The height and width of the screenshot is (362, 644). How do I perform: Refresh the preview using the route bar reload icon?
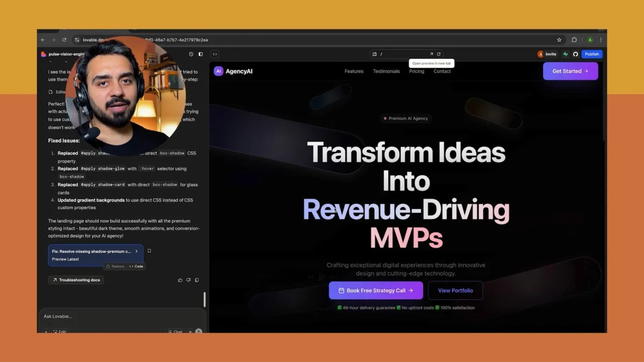coord(439,54)
